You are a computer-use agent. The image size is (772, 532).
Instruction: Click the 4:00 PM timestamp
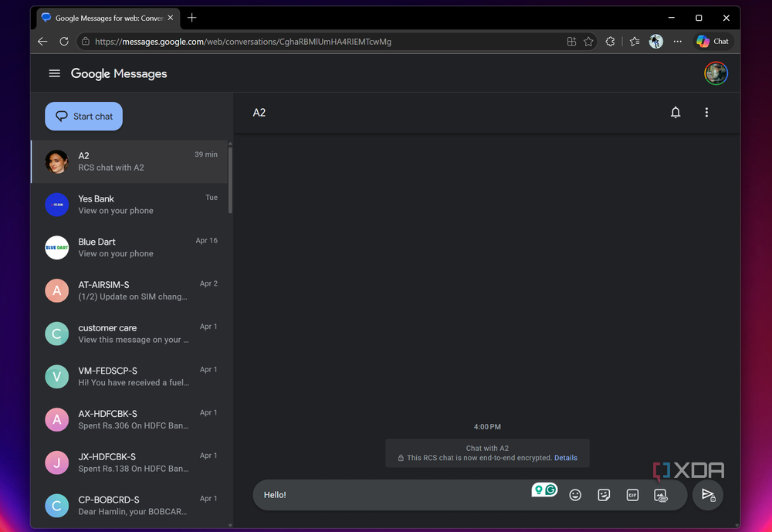[x=487, y=426]
